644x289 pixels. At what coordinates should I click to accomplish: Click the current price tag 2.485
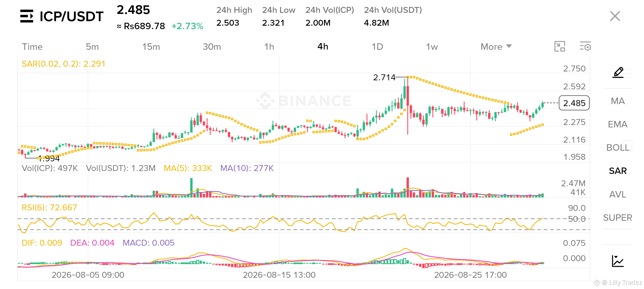(574, 103)
